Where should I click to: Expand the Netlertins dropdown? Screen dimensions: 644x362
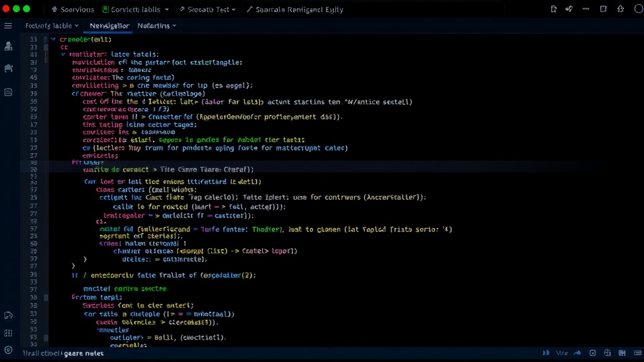(157, 25)
